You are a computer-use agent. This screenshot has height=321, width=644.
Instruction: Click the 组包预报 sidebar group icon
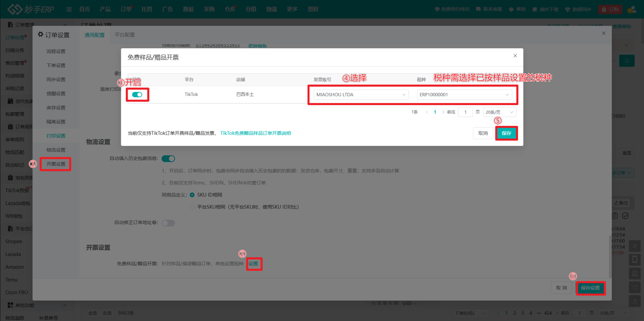click(x=11, y=178)
